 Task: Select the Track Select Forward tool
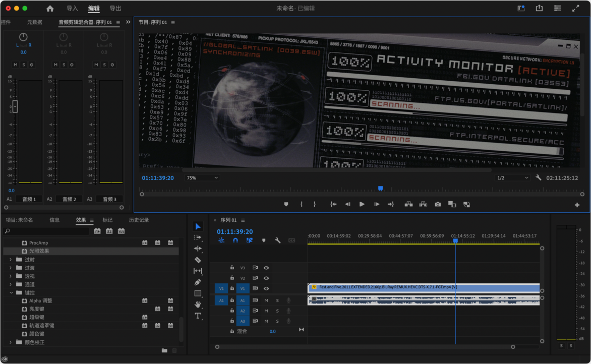click(x=198, y=237)
